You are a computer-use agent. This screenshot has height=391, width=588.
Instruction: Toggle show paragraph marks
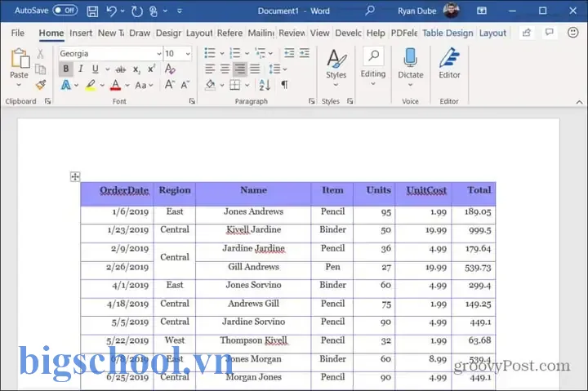284,85
